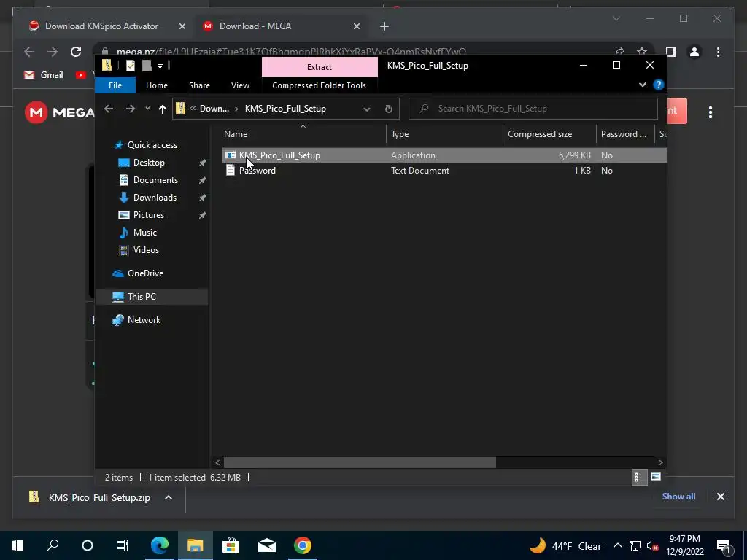Click the New Folder icon in Explorer title bar
Image resolution: width=747 pixels, height=560 pixels.
pos(147,66)
